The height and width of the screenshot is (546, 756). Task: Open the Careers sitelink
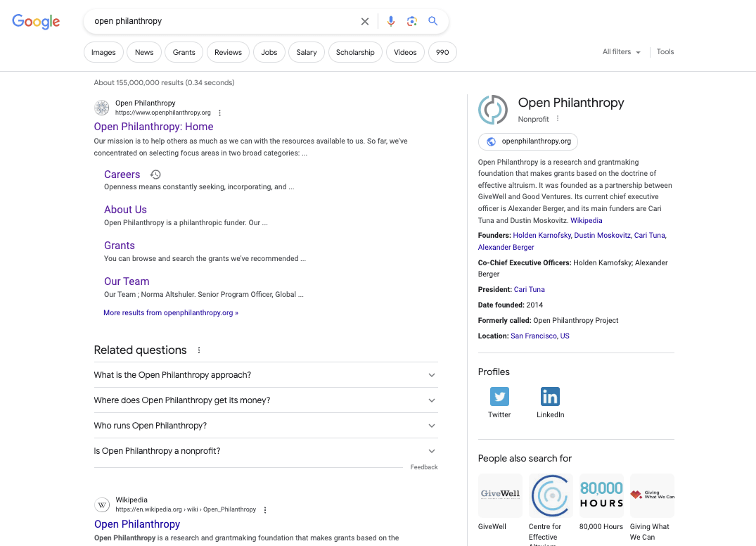pyautogui.click(x=122, y=174)
